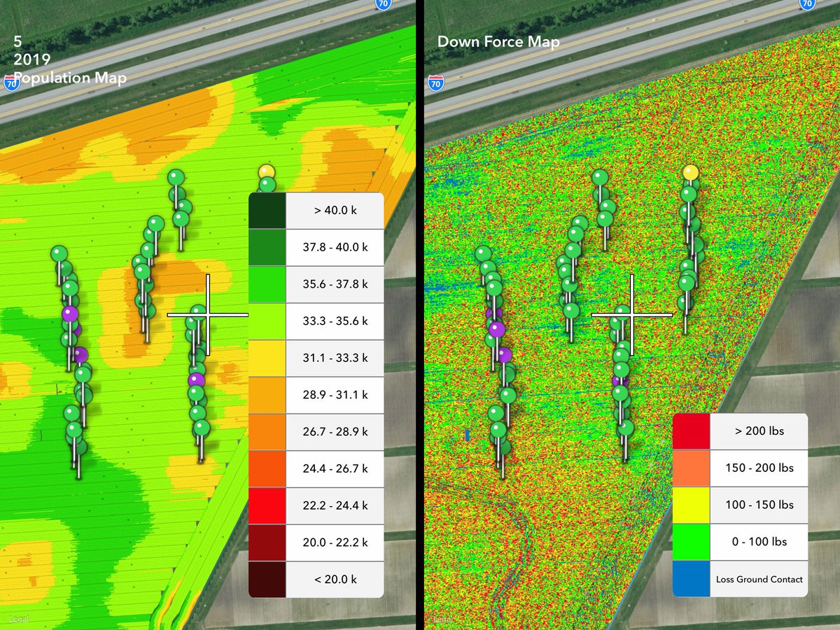This screenshot has width=840, height=630.
Task: Select the I-70 shield beside the Population Map title
Action: click(11, 83)
